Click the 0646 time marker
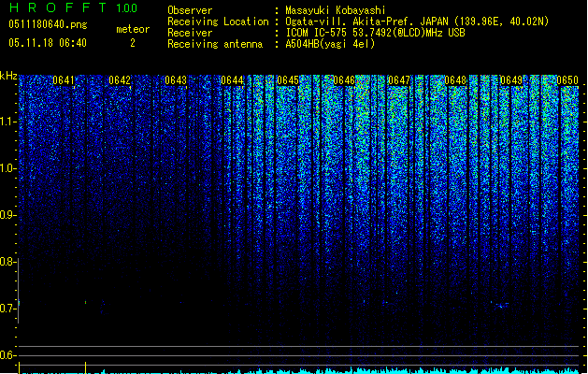 coord(343,80)
